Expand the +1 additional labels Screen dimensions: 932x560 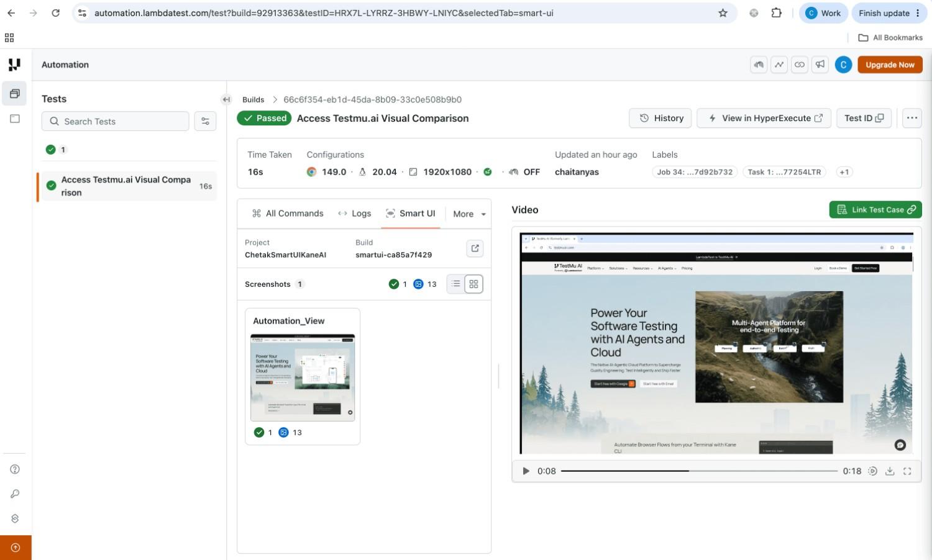point(844,172)
